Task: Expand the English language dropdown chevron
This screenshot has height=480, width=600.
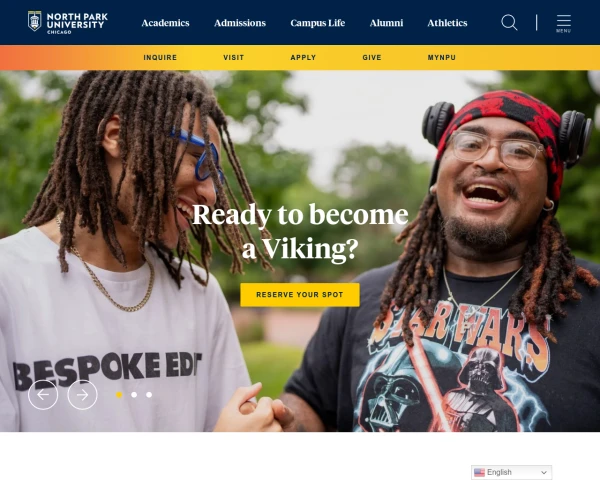Action: tap(544, 473)
